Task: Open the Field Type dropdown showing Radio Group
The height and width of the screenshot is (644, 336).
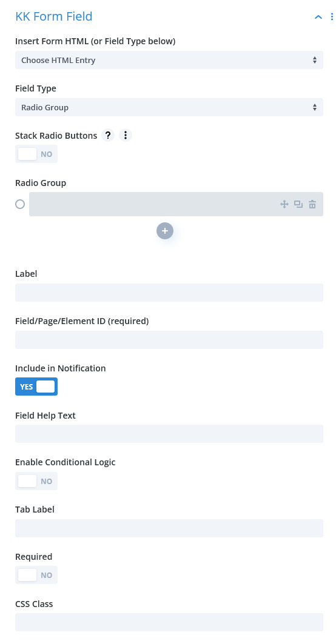Action: click(x=169, y=107)
